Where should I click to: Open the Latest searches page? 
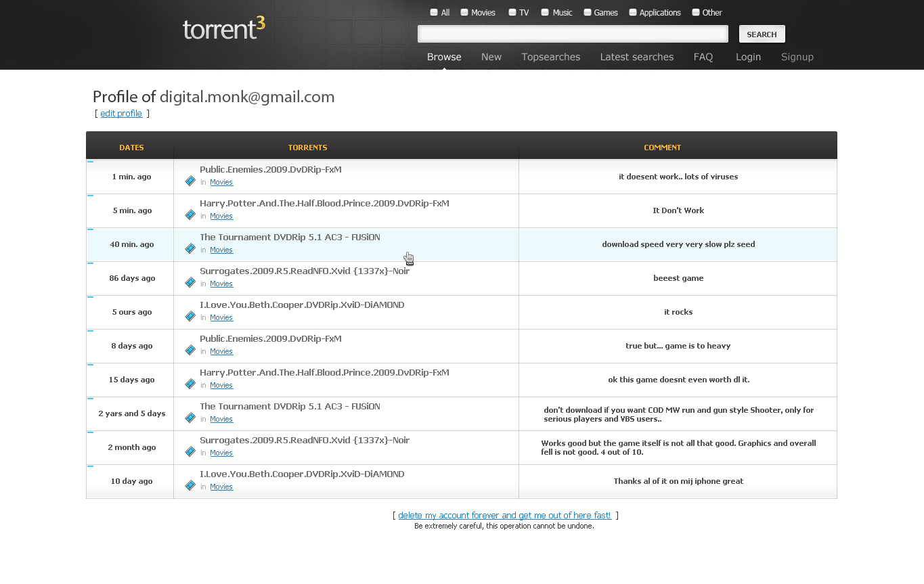point(636,57)
